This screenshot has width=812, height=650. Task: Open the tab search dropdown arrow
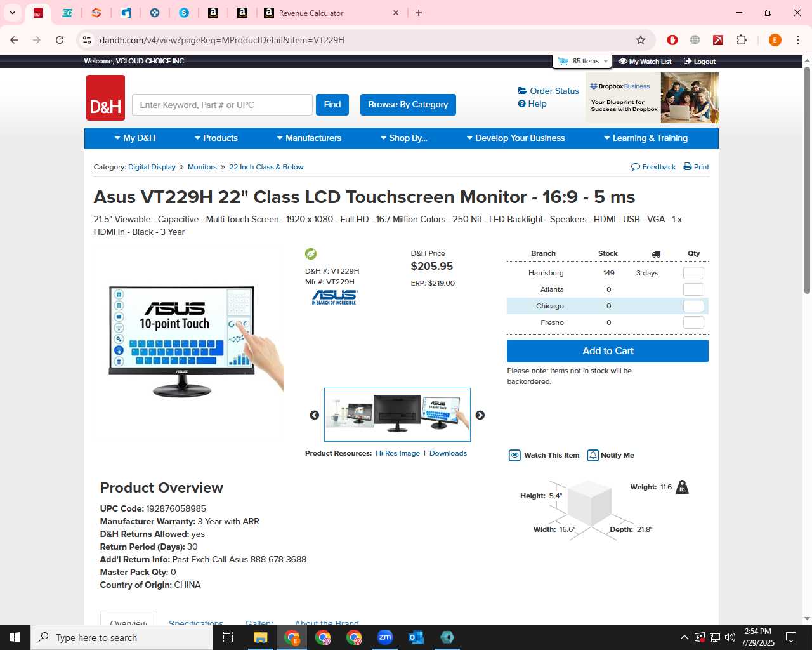coord(12,13)
